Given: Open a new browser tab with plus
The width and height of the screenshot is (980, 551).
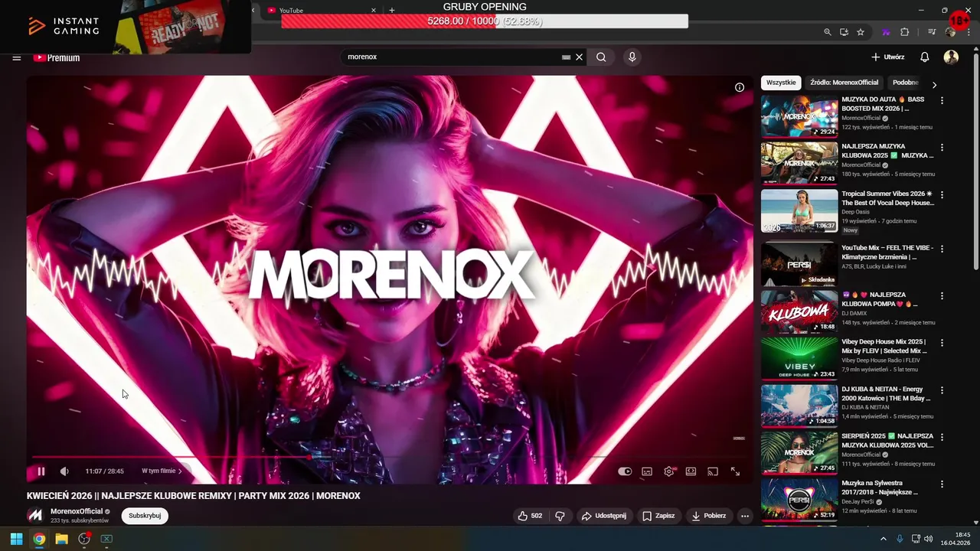Looking at the screenshot, I should pyautogui.click(x=392, y=10).
